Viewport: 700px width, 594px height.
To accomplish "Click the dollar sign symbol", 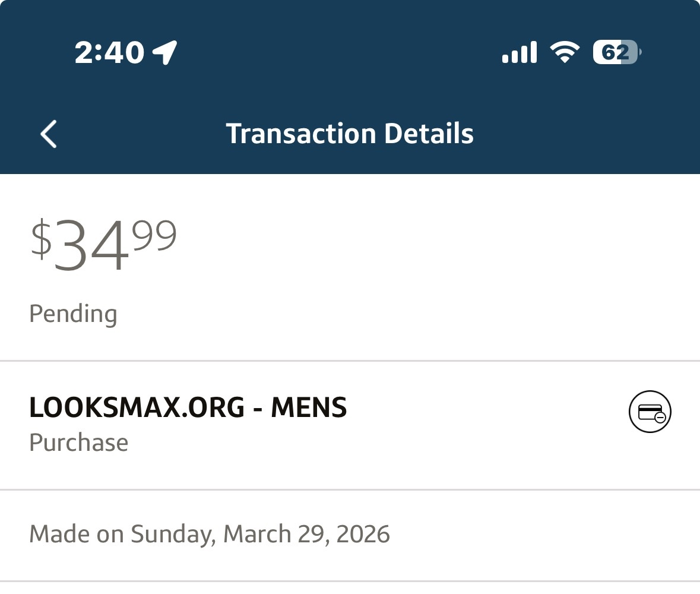I will pyautogui.click(x=42, y=239).
